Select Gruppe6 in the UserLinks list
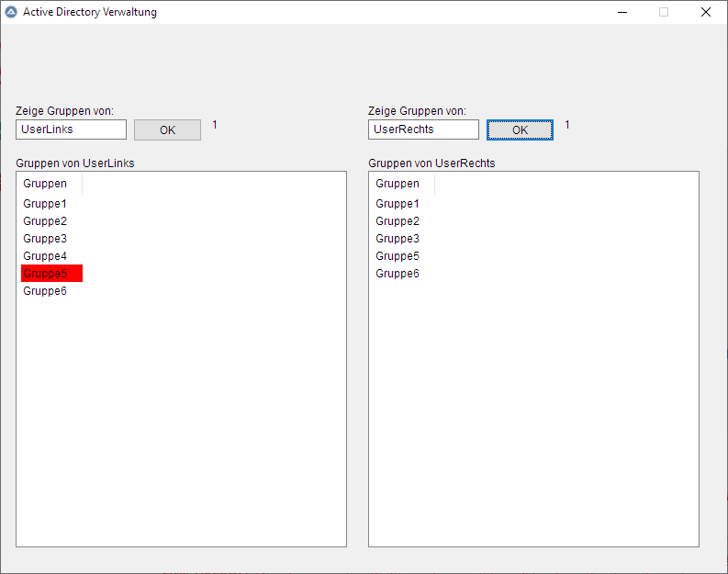The image size is (728, 574). (45, 291)
